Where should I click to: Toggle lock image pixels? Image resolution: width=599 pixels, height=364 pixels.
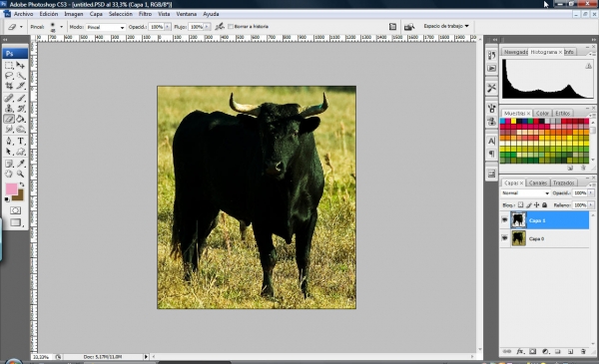(529, 204)
